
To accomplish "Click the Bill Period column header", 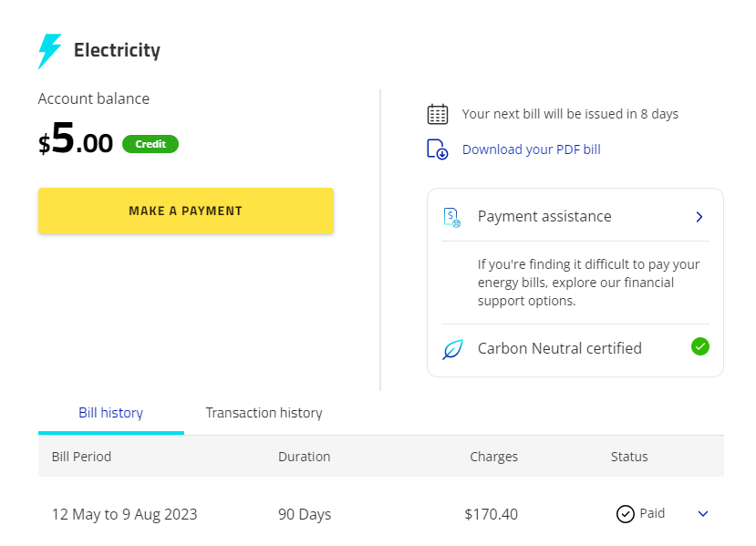I will pyautogui.click(x=81, y=457).
